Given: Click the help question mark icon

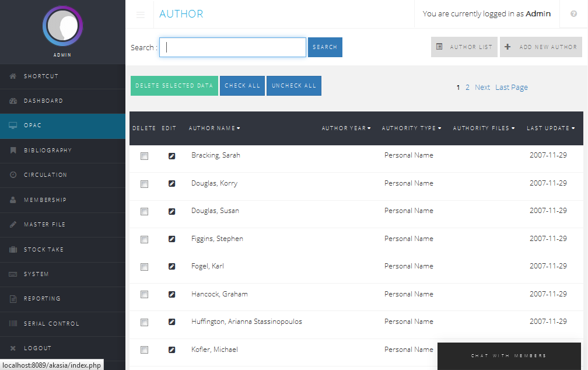Looking at the screenshot, I should point(573,14).
